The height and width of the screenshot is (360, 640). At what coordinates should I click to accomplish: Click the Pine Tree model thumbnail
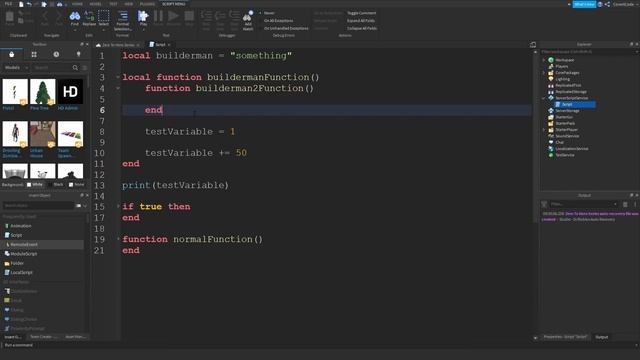tap(42, 92)
